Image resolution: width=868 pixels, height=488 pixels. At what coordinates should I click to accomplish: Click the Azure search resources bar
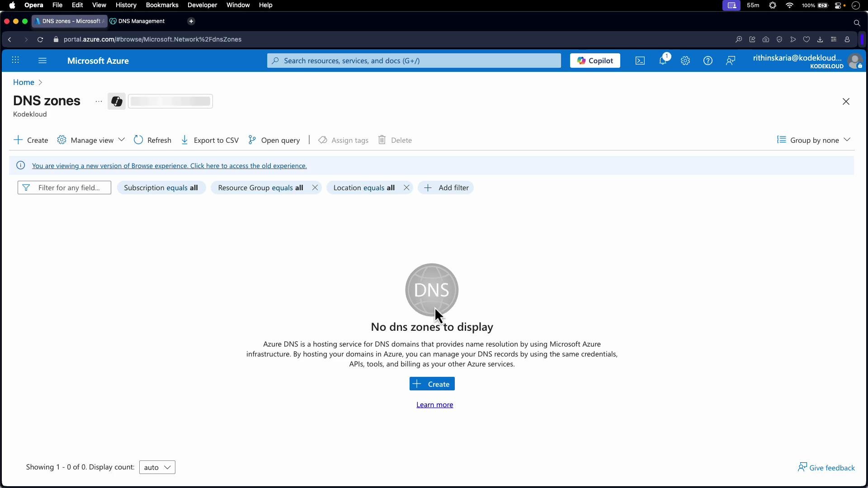(414, 61)
